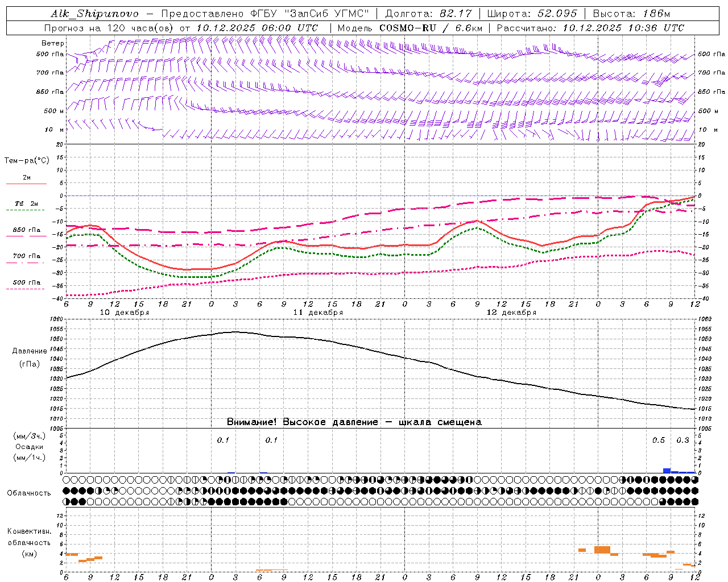Screen dimensions: 728x582
Task: Click the 'Давление' pressure panel label
Action: point(29,351)
